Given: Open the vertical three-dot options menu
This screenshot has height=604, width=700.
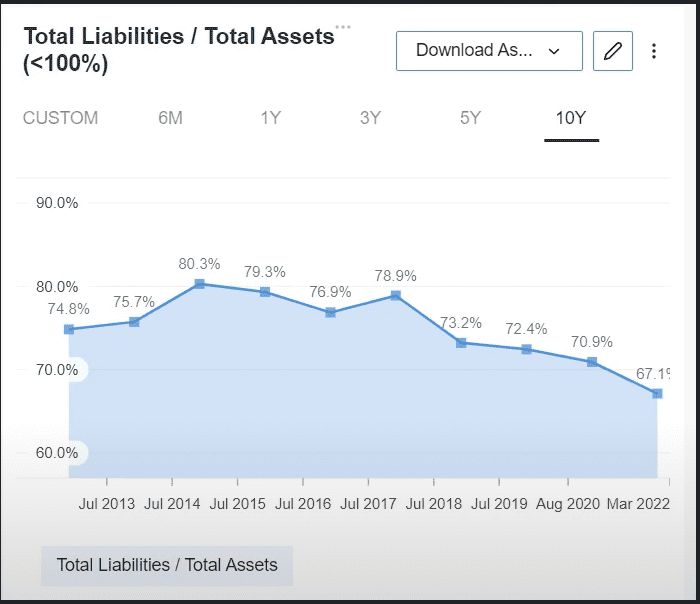Looking at the screenshot, I should point(654,51).
